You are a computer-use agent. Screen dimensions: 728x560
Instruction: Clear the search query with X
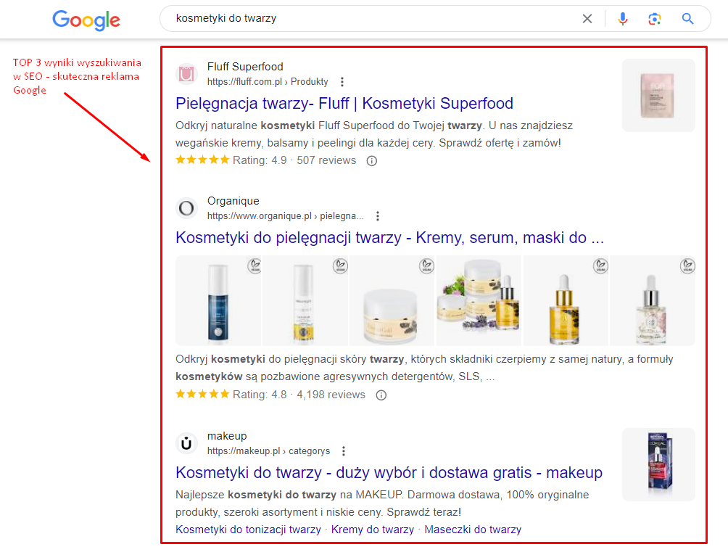[587, 19]
